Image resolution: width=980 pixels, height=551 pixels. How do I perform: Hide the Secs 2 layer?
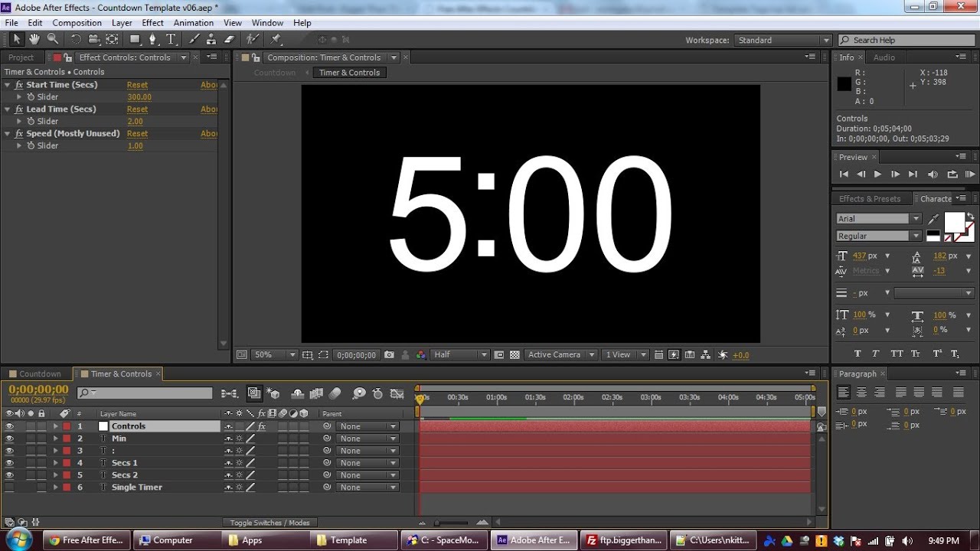point(9,475)
